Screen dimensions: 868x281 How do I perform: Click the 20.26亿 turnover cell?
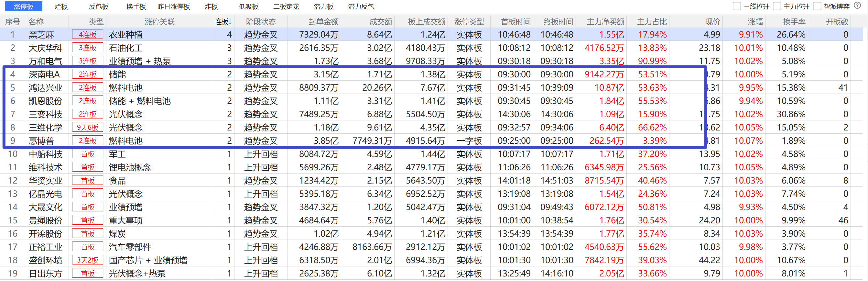click(x=377, y=88)
